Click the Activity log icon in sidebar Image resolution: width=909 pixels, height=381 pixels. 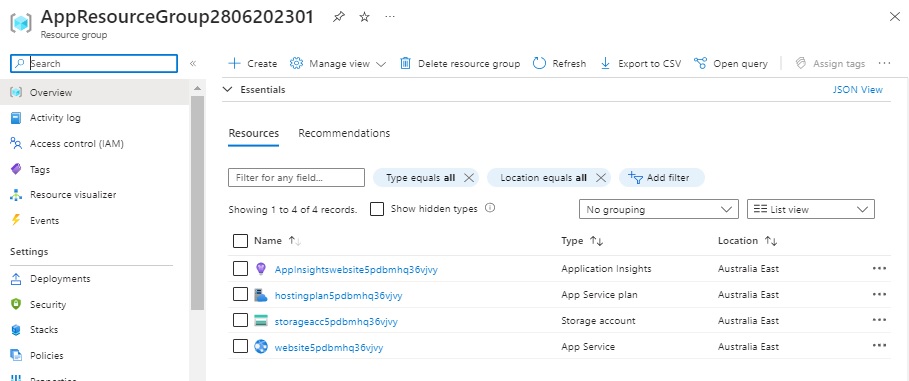[16, 118]
